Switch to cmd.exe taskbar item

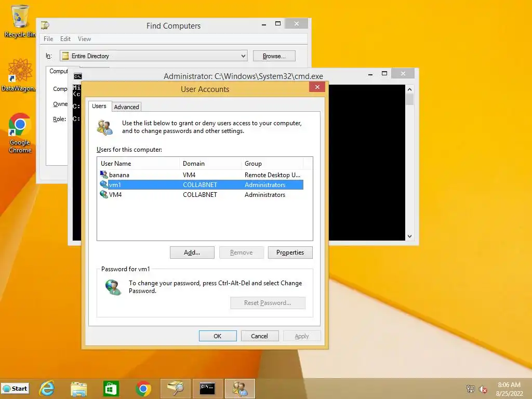pyautogui.click(x=207, y=389)
